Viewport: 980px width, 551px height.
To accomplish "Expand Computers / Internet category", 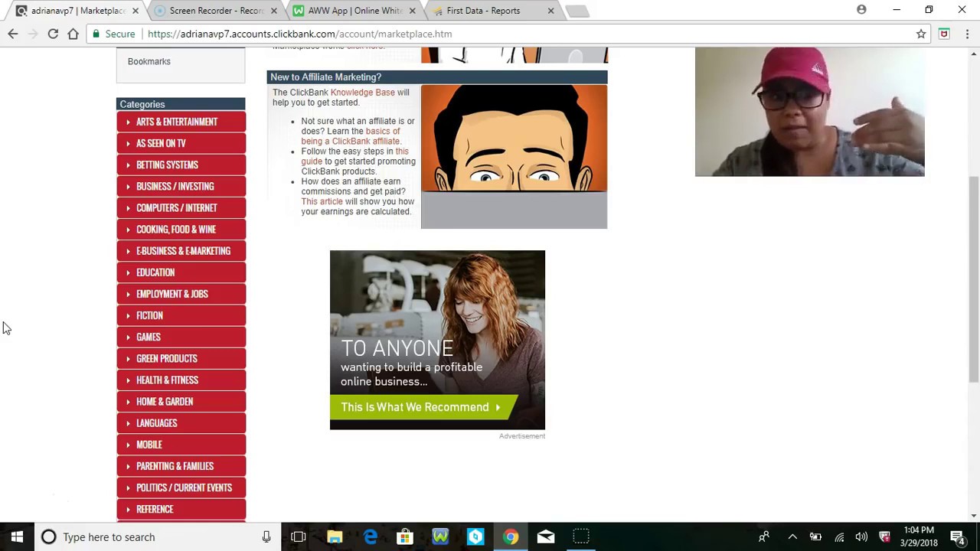I will pyautogui.click(x=181, y=207).
